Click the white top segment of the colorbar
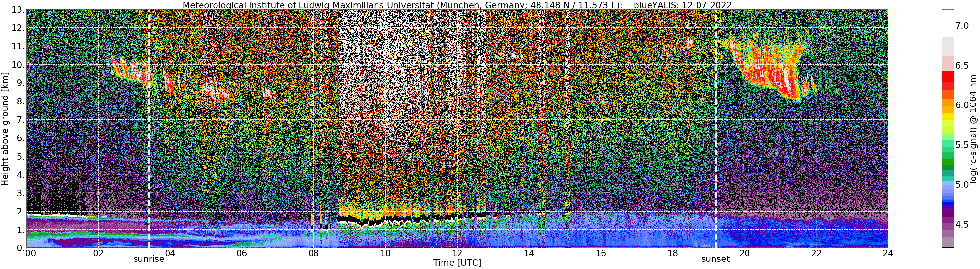This screenshot has width=980, height=269. pyautogui.click(x=948, y=23)
